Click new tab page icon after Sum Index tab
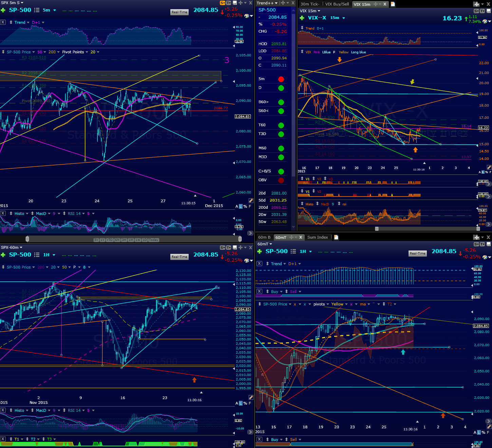This screenshot has width=492, height=448. [x=336, y=237]
